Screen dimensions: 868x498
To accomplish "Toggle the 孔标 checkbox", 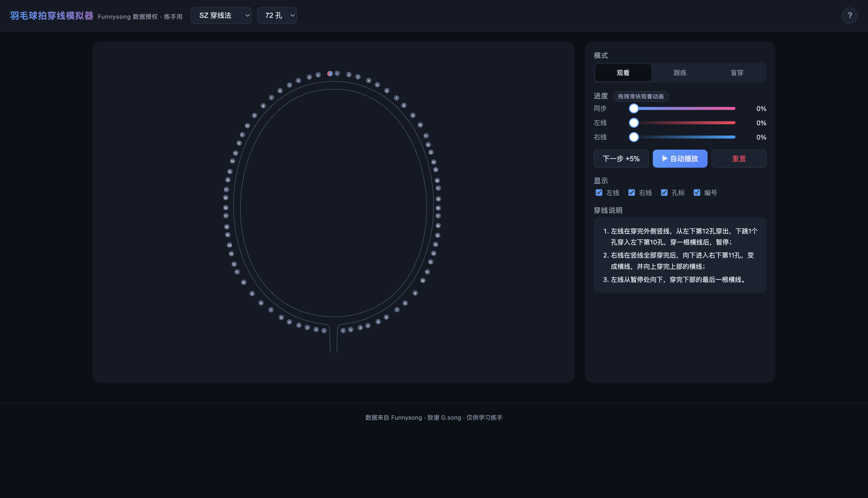I will tap(664, 193).
